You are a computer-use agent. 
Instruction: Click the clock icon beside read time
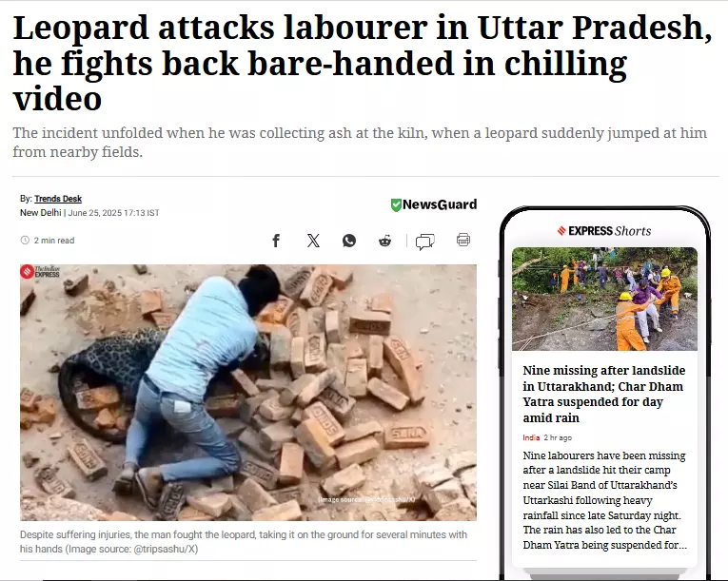coord(25,240)
